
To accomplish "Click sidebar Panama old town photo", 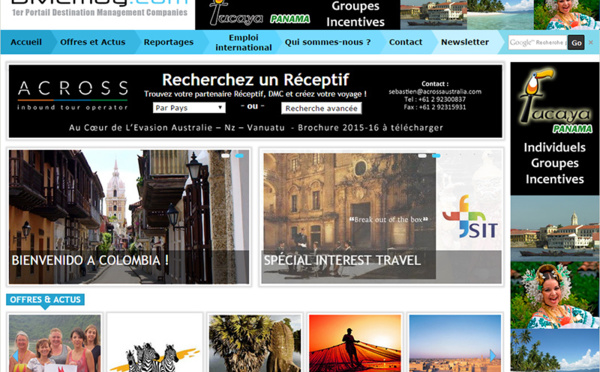I will tap(555, 228).
